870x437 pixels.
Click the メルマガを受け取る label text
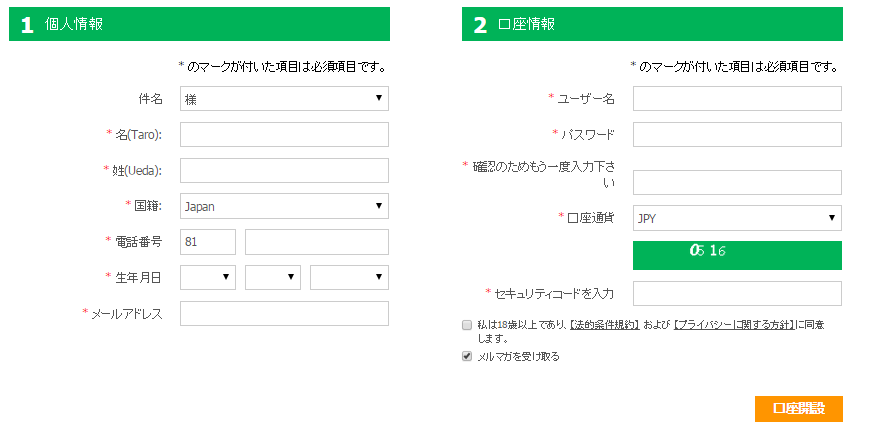pyautogui.click(x=519, y=357)
